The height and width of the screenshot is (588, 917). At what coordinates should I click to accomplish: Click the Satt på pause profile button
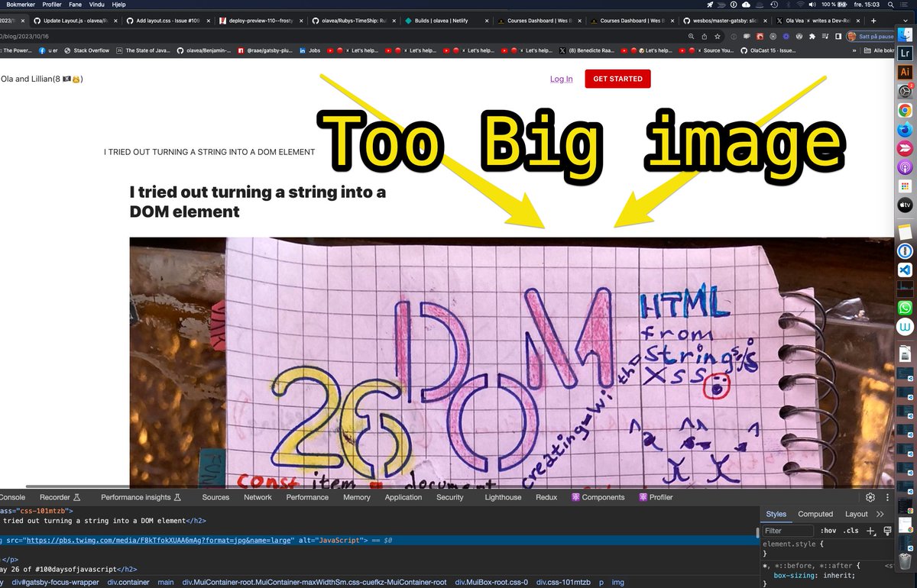click(870, 36)
